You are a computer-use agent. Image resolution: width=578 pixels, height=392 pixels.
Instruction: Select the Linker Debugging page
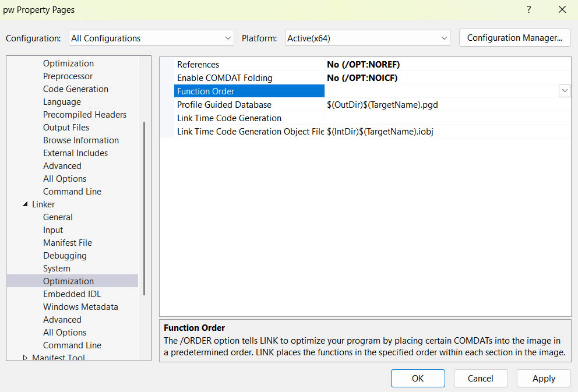pyautogui.click(x=65, y=256)
